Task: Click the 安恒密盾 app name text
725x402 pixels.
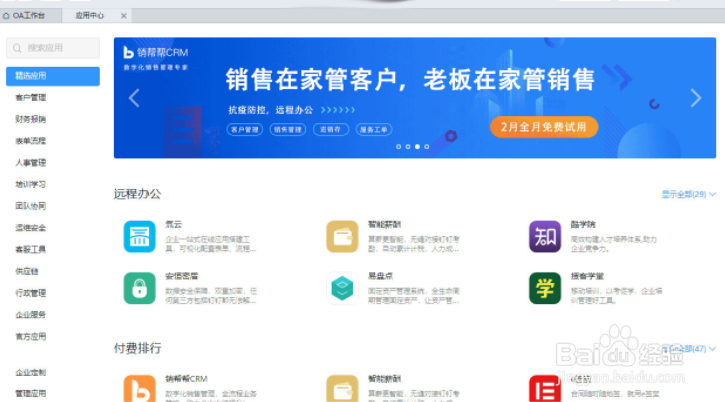Action: click(182, 277)
